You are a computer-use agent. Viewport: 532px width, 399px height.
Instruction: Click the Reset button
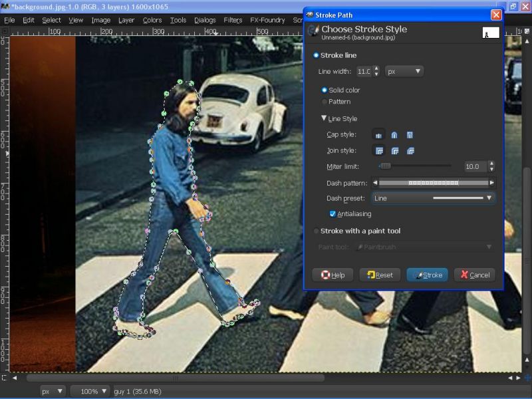380,275
